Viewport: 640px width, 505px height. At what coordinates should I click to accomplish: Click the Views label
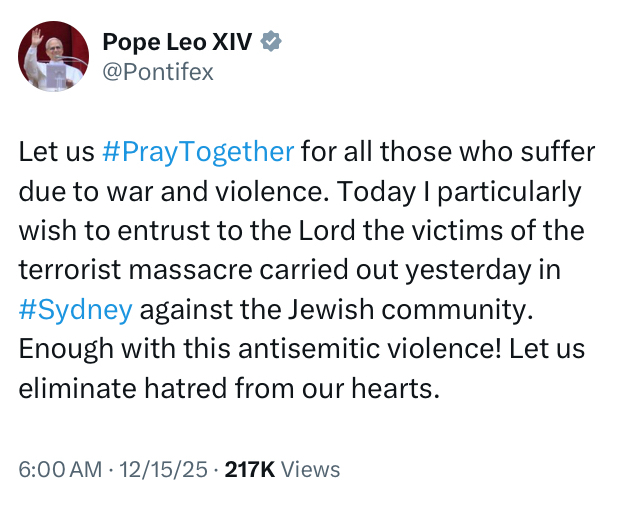point(310,469)
